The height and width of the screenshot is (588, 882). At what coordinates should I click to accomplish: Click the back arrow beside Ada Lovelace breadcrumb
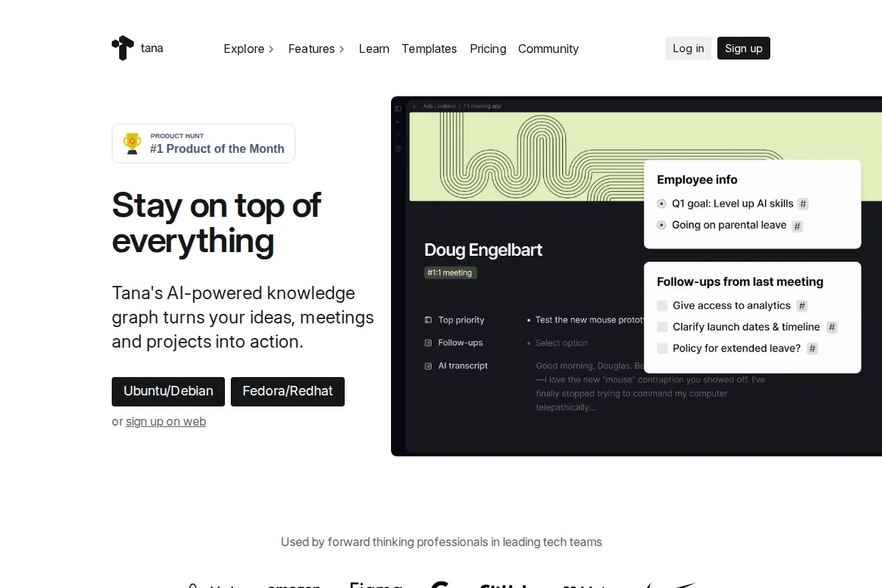coord(415,107)
